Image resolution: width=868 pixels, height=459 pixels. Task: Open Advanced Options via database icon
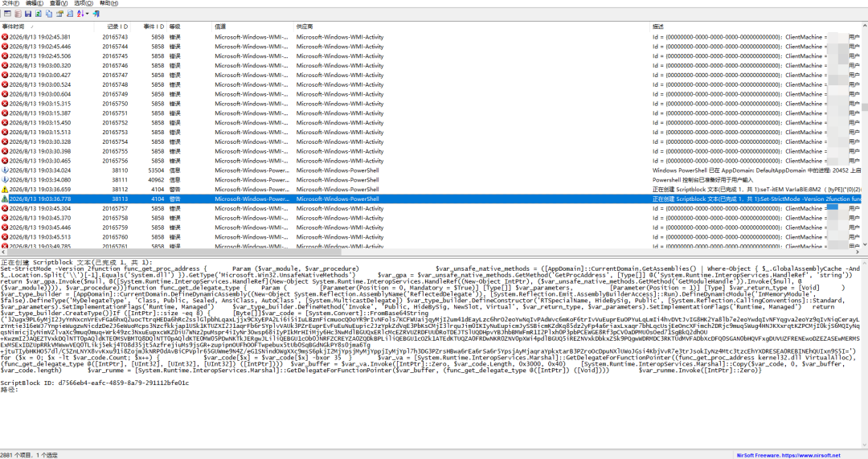tap(18, 14)
